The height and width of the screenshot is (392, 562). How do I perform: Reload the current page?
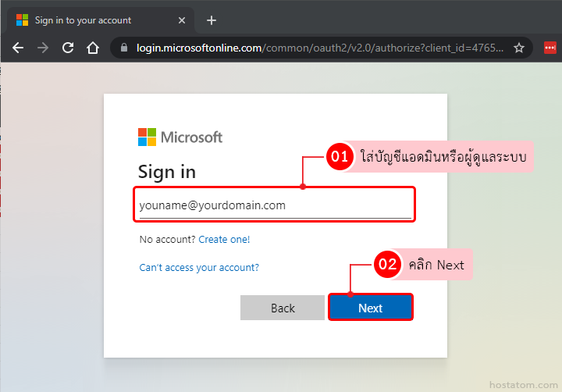[x=68, y=48]
